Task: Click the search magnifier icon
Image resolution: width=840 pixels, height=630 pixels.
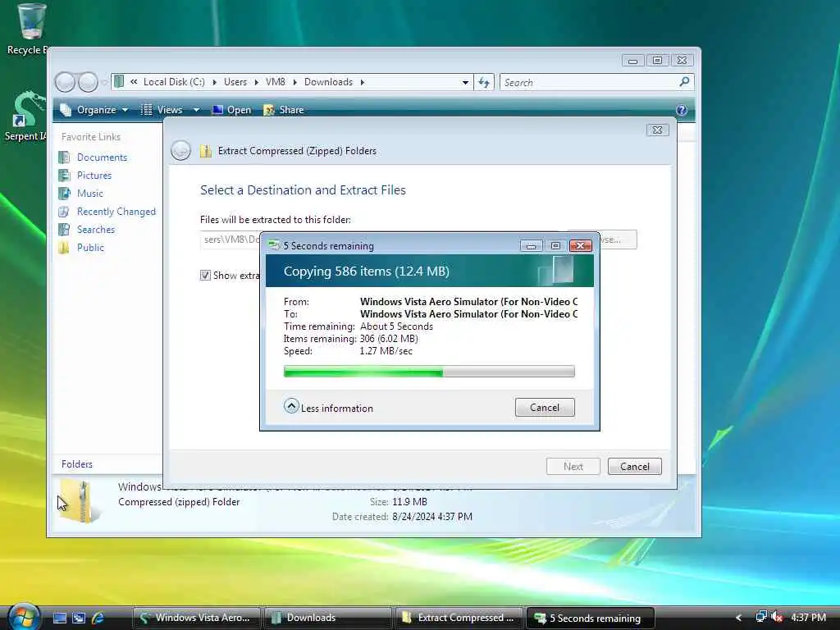Action: click(684, 82)
